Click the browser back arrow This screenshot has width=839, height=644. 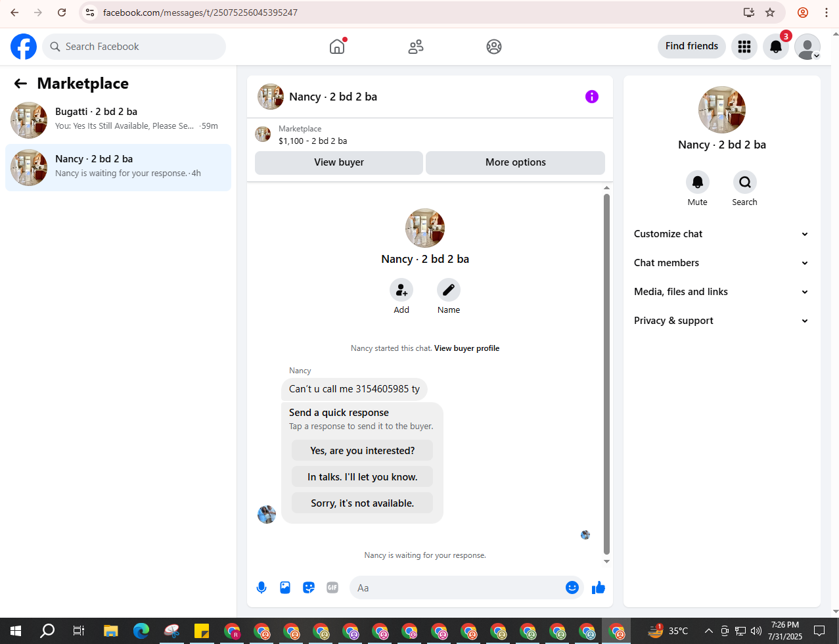(x=14, y=12)
